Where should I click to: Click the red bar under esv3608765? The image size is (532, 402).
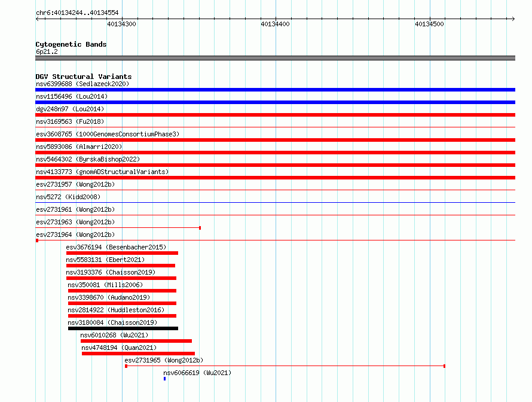point(275,140)
